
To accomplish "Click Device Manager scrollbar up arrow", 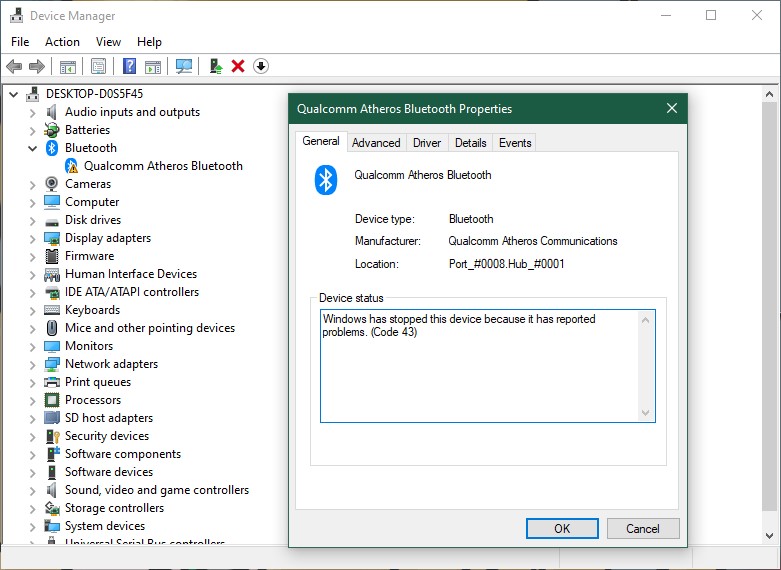I will (769, 94).
